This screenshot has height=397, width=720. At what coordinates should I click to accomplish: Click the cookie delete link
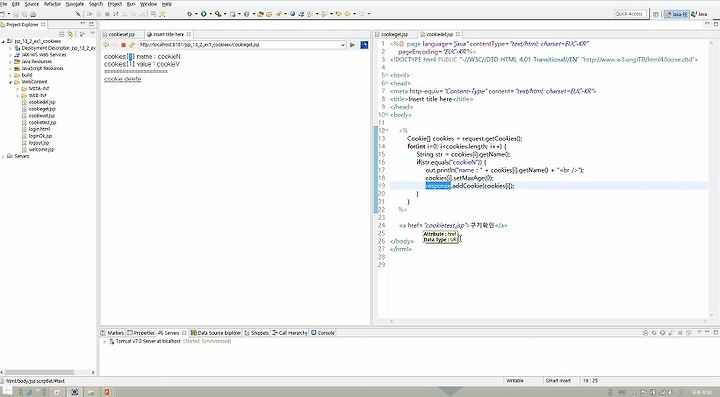tap(123, 79)
